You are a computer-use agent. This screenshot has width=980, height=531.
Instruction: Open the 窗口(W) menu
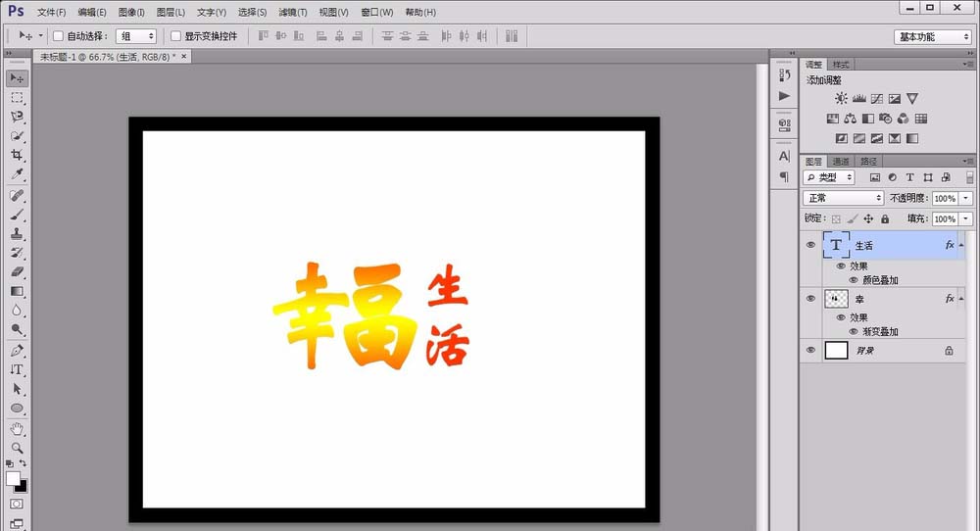pyautogui.click(x=377, y=12)
